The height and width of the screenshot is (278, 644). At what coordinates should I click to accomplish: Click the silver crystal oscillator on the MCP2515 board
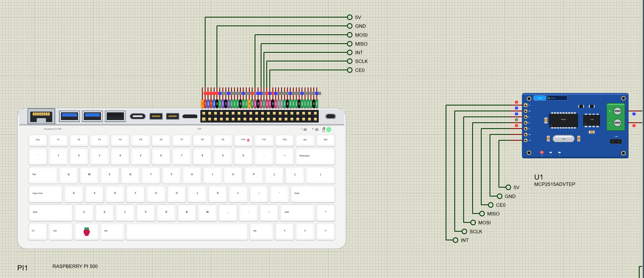563,139
